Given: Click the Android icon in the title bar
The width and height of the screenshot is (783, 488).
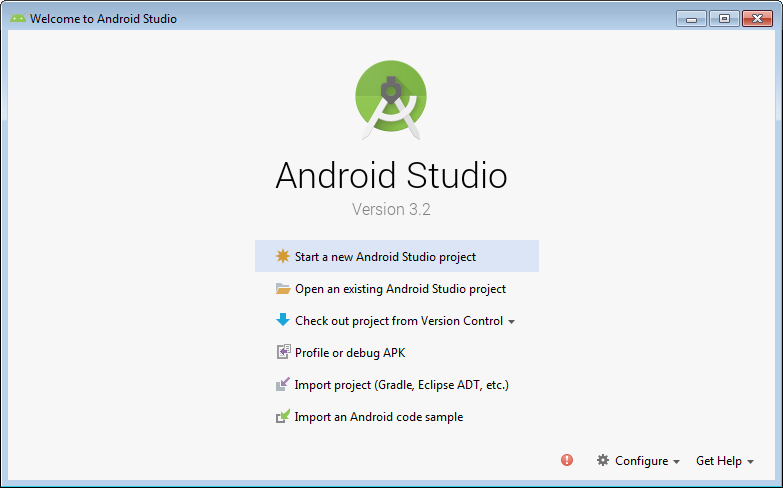Looking at the screenshot, I should (x=18, y=18).
